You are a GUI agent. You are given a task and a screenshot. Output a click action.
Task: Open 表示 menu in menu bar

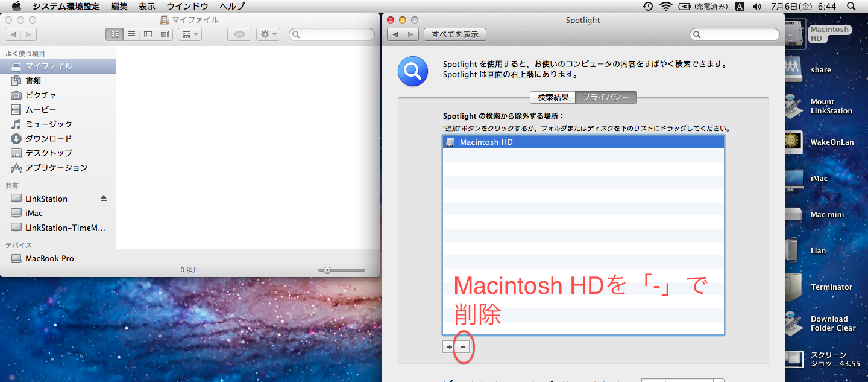pos(147,6)
